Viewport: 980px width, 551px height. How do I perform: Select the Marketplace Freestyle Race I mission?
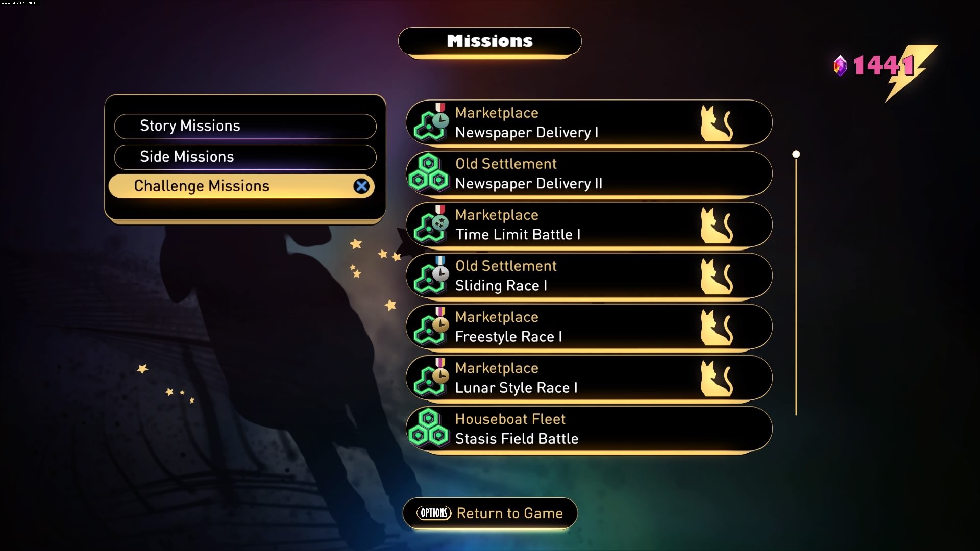point(589,327)
